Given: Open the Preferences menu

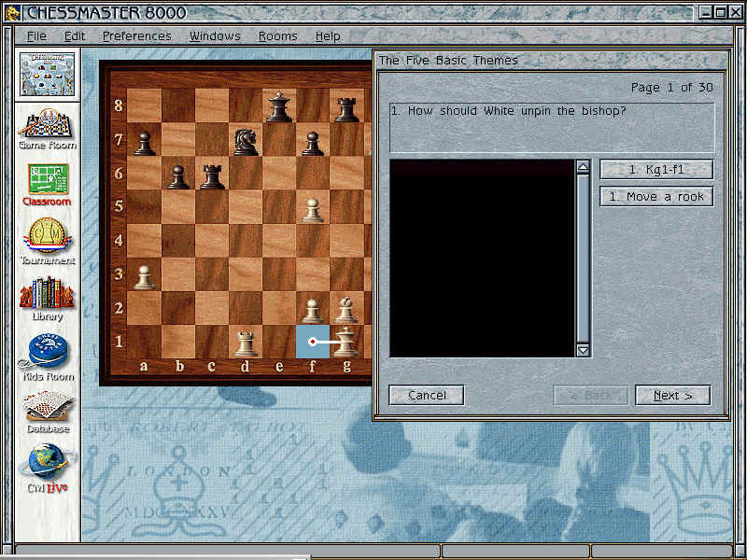Looking at the screenshot, I should [x=136, y=36].
